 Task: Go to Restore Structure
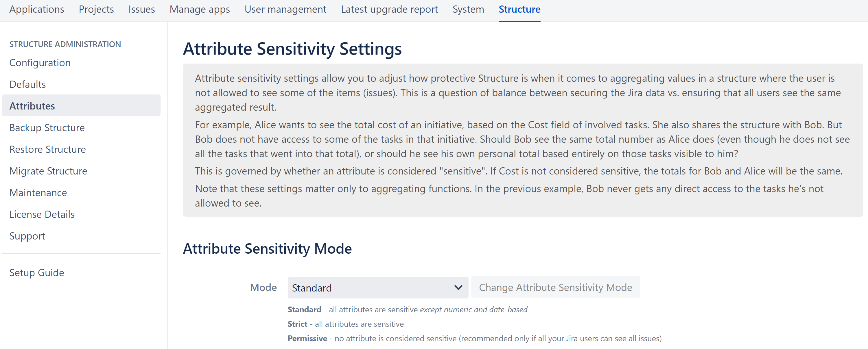[48, 149]
